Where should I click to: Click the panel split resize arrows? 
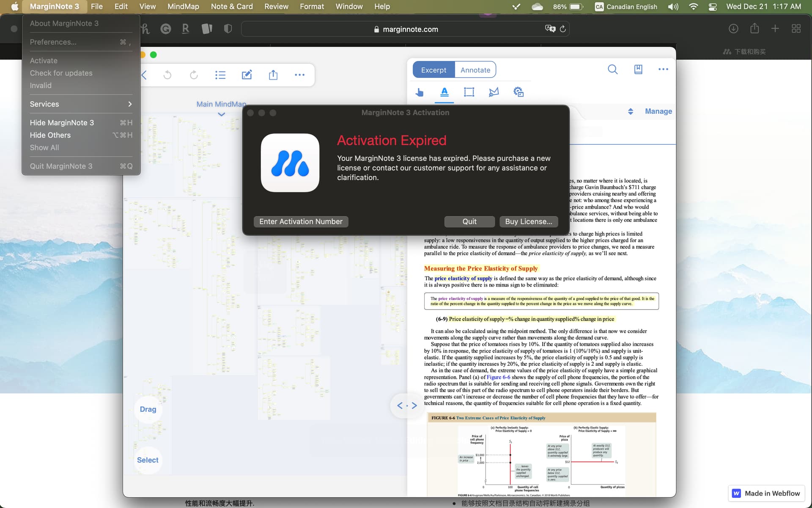[x=406, y=406]
